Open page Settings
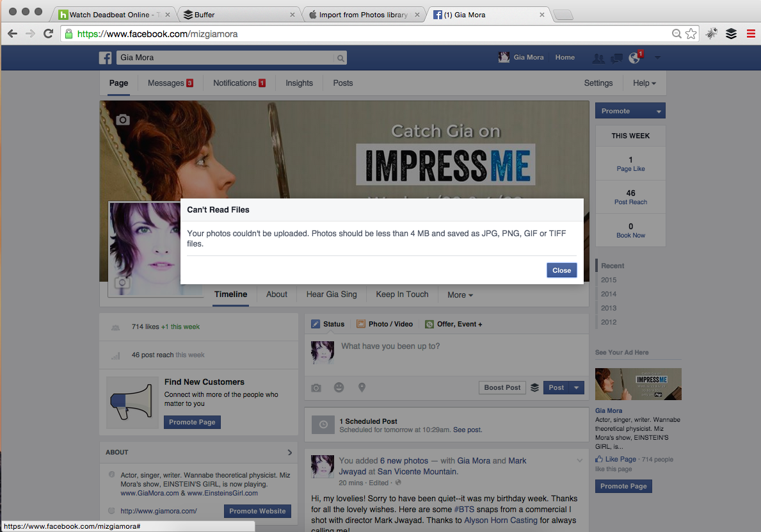This screenshot has width=761, height=532. coord(598,83)
